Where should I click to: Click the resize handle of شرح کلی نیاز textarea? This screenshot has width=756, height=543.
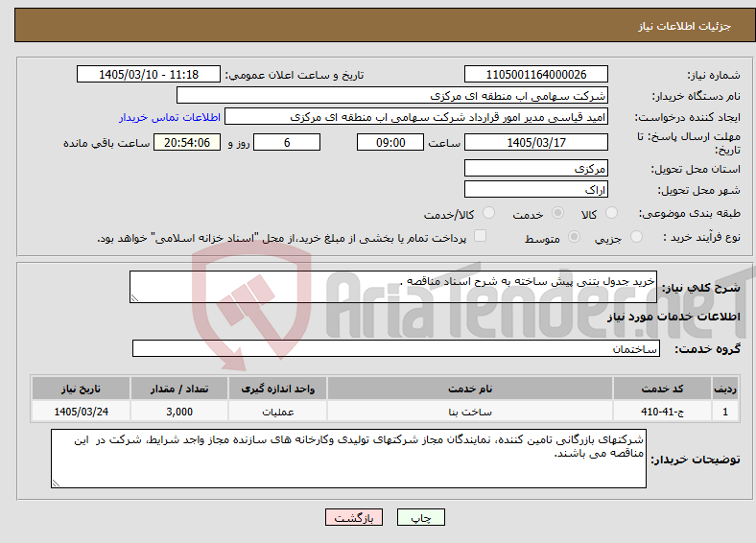coord(134,298)
